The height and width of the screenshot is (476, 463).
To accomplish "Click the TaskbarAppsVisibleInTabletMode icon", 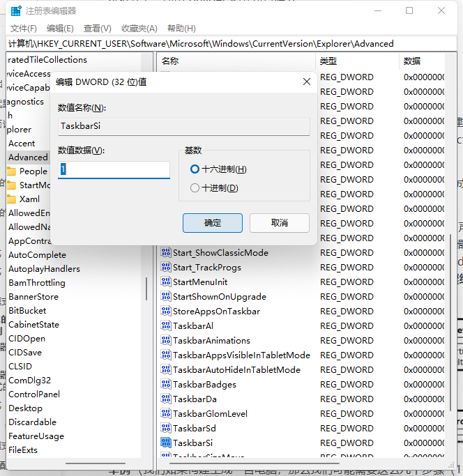I will pyautogui.click(x=166, y=355).
